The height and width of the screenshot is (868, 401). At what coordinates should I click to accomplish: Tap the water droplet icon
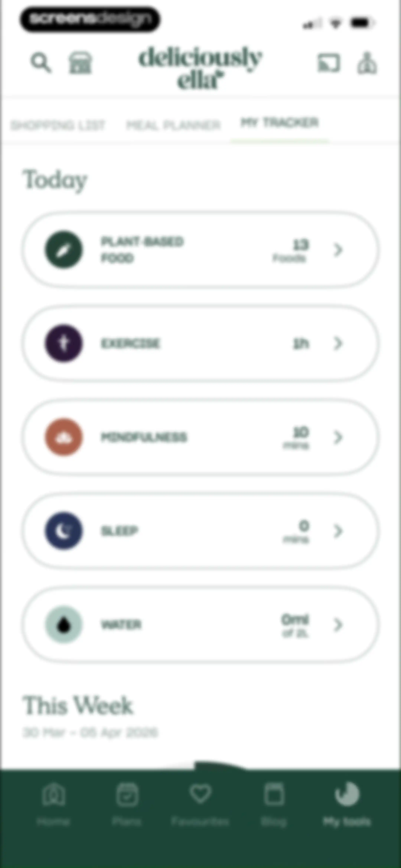pyautogui.click(x=64, y=624)
